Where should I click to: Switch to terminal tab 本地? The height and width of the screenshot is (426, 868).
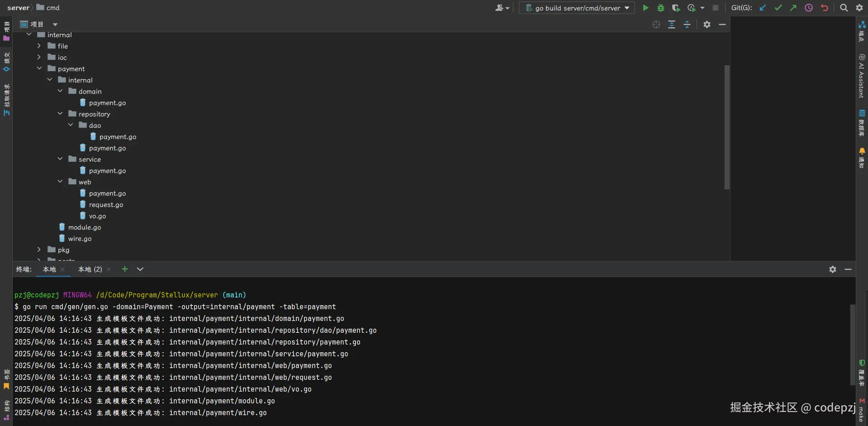coord(49,269)
